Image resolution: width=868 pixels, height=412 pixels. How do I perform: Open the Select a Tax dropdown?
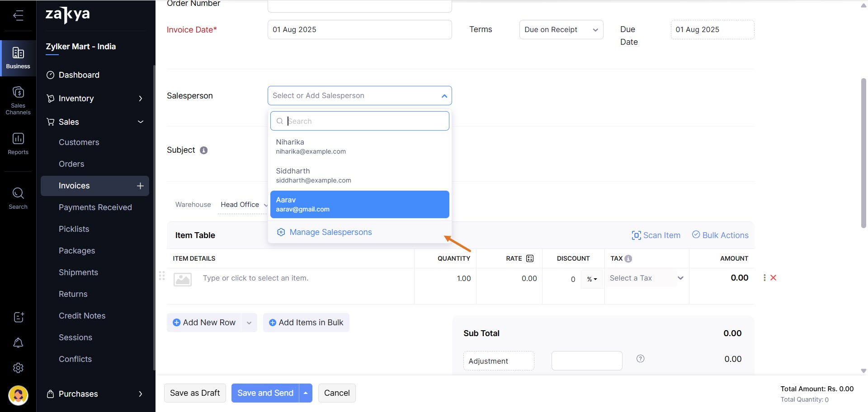pyautogui.click(x=646, y=278)
